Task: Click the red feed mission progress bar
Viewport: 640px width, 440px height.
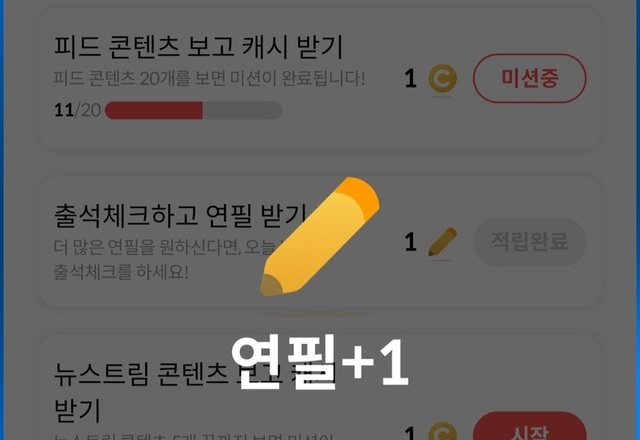Action: 154,110
